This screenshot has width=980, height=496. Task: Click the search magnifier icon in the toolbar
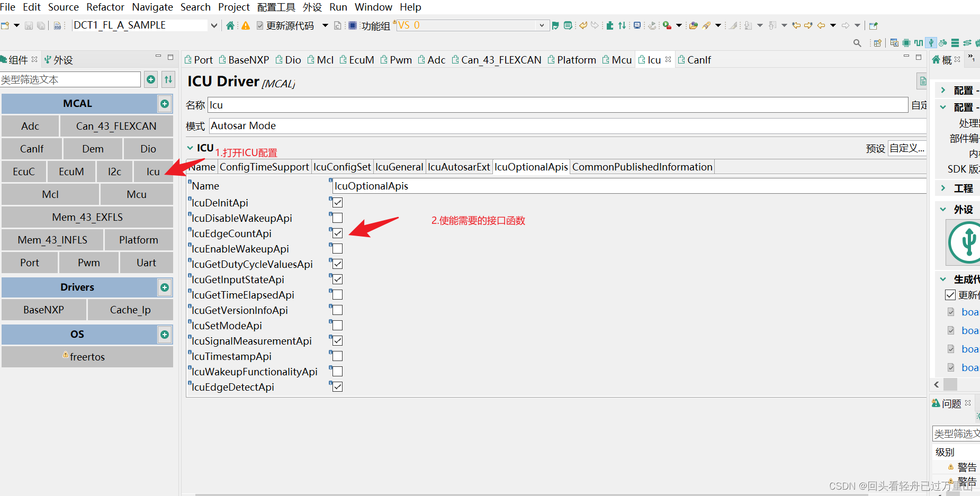point(857,43)
